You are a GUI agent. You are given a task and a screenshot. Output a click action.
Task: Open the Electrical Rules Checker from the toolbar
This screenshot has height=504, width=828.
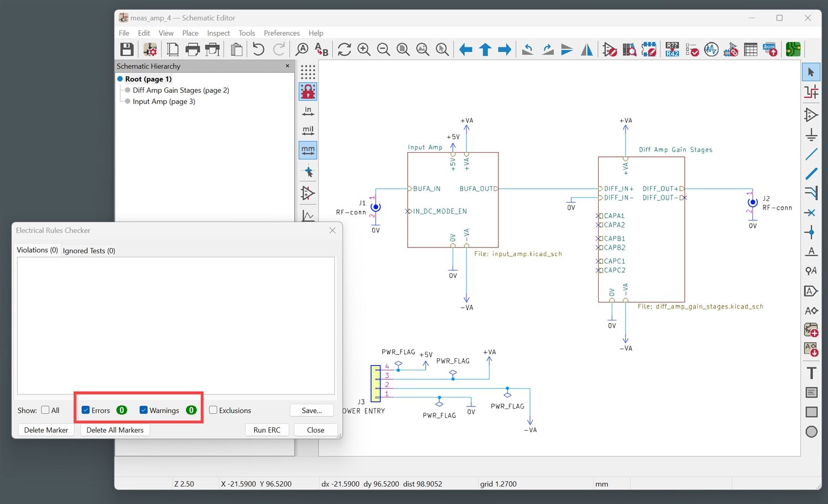coord(692,49)
